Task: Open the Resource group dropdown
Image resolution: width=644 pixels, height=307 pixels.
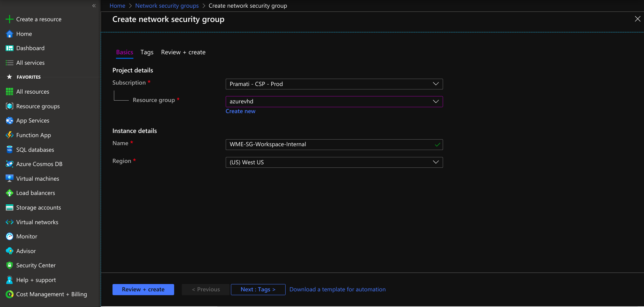Action: (x=334, y=101)
